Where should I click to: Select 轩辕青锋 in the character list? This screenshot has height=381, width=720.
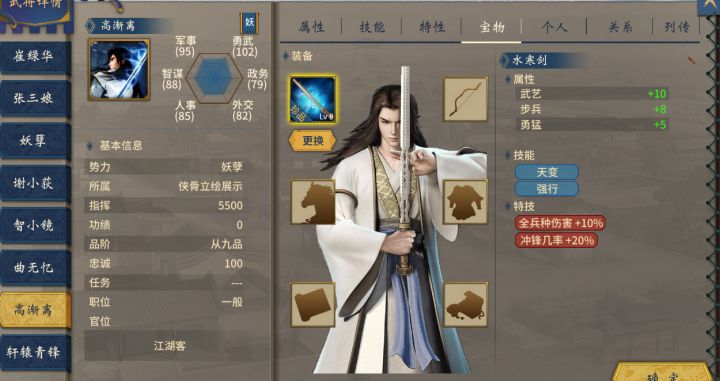(x=34, y=353)
